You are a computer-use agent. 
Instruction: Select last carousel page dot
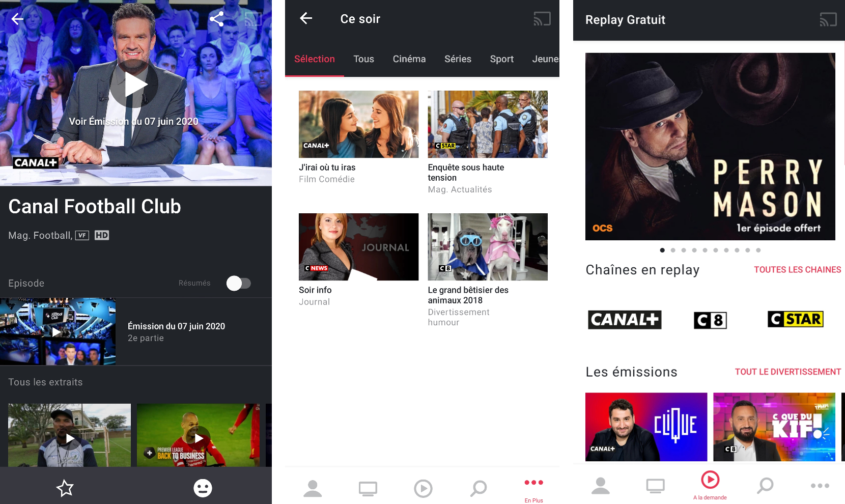758,250
